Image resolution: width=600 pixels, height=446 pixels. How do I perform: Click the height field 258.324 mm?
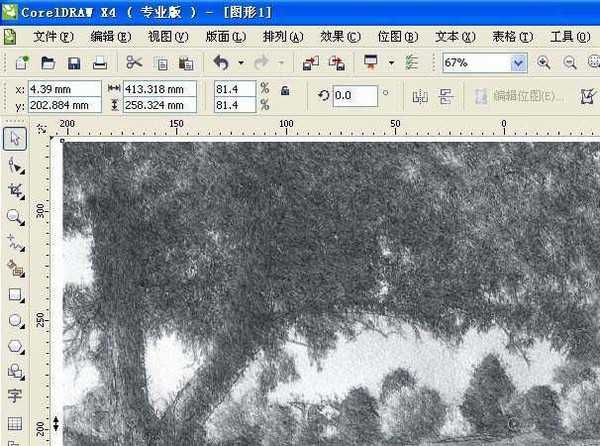click(160, 105)
